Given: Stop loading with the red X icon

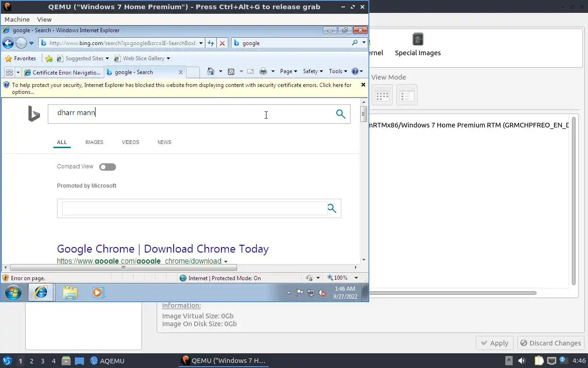Looking at the screenshot, I should [x=222, y=43].
